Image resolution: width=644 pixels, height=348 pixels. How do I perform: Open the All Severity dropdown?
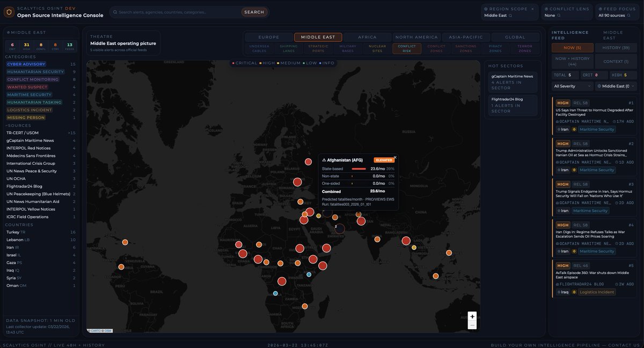point(572,86)
